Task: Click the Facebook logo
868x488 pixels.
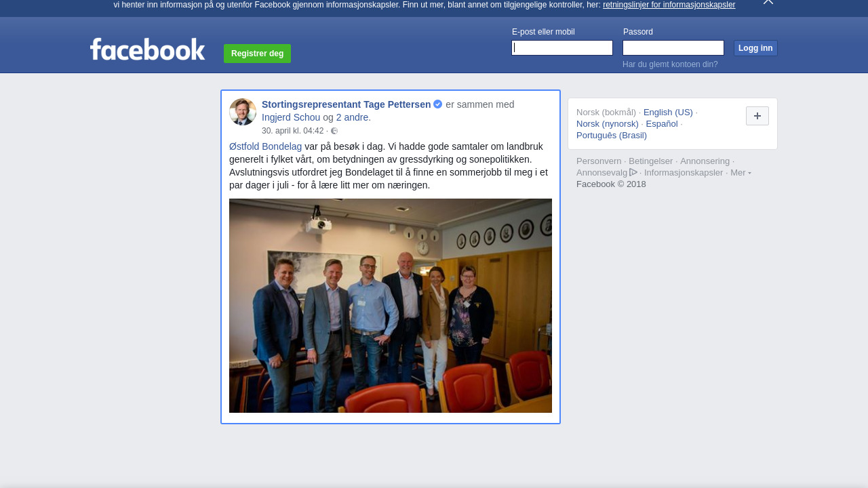Action: 147,49
